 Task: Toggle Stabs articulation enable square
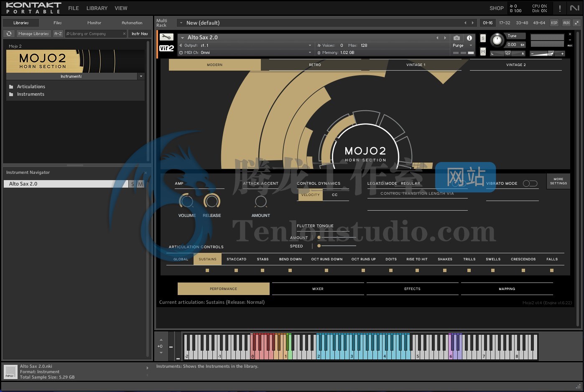pyautogui.click(x=263, y=270)
